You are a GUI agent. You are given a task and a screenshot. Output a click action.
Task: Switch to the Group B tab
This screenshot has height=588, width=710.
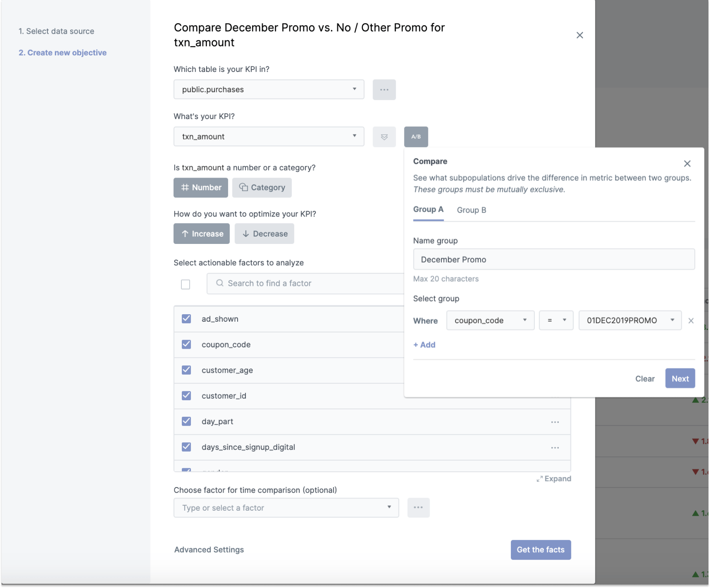tap(471, 210)
